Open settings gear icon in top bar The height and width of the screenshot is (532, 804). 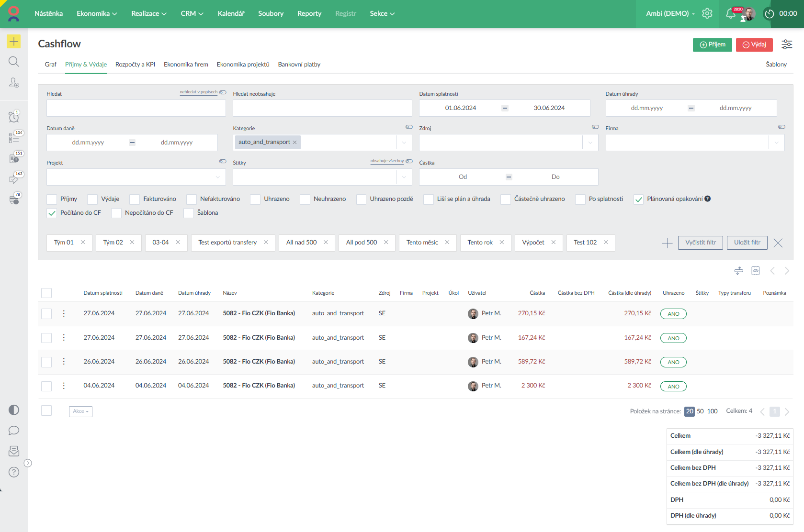(x=707, y=13)
